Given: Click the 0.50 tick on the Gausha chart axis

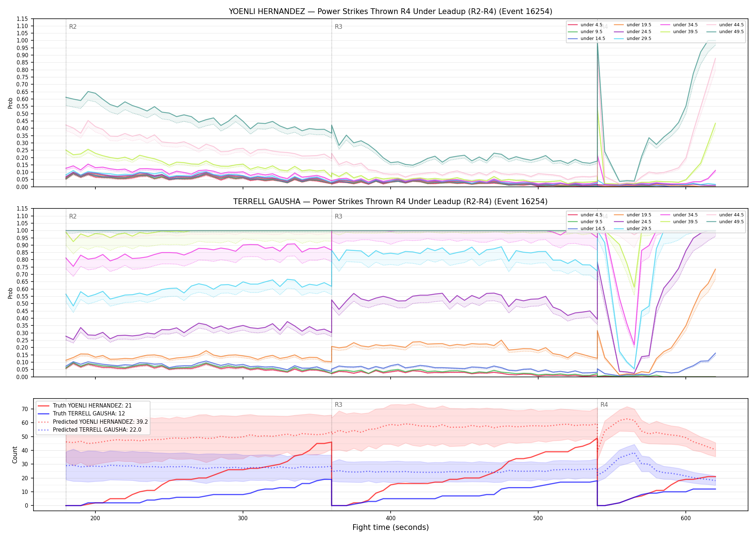Looking at the screenshot, I should (23, 304).
